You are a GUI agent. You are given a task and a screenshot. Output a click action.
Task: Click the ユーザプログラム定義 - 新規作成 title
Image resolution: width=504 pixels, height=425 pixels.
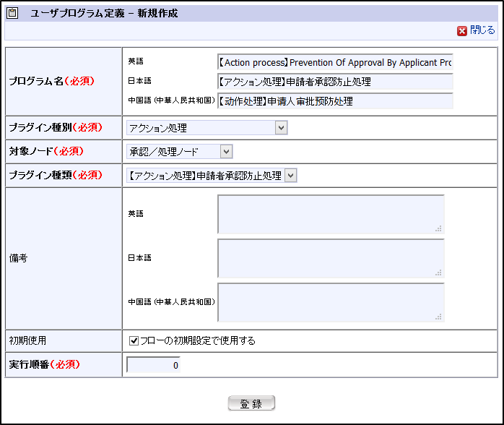pyautogui.click(x=104, y=13)
